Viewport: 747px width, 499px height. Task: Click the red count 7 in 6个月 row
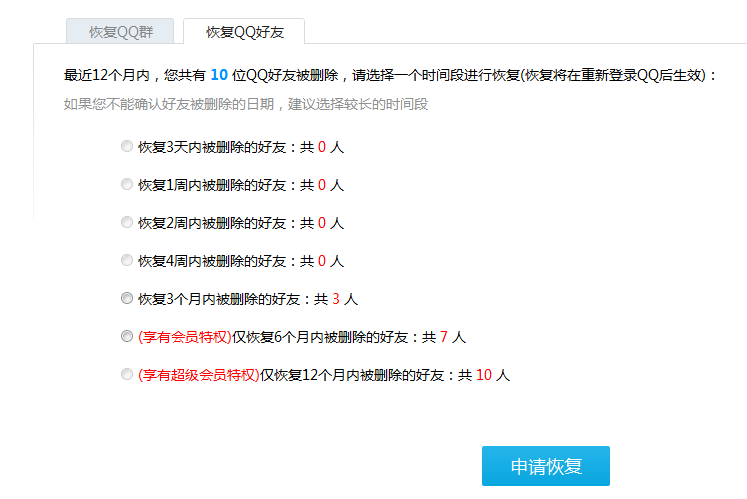click(x=444, y=337)
